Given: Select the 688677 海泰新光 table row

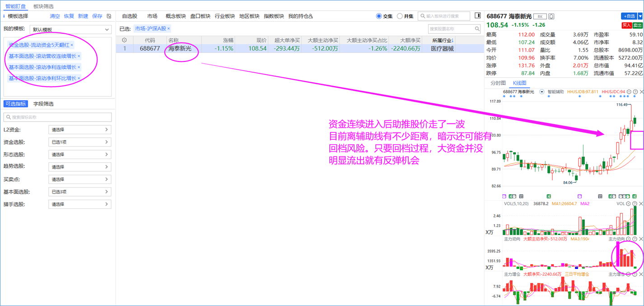Looking at the screenshot, I should coord(300,48).
